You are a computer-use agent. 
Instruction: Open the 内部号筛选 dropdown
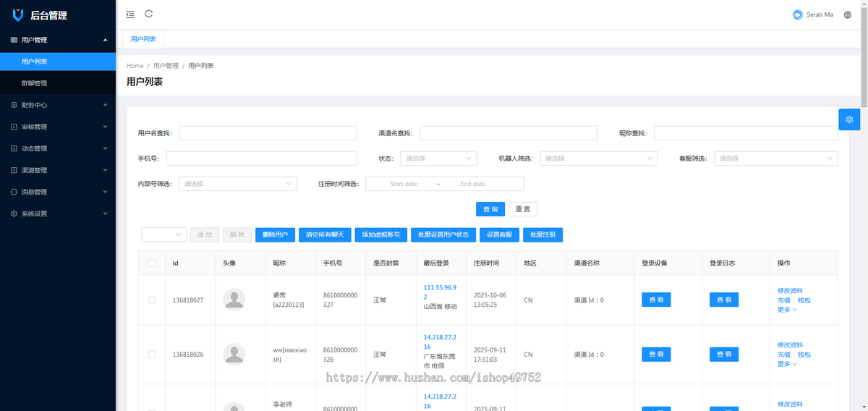pos(237,184)
